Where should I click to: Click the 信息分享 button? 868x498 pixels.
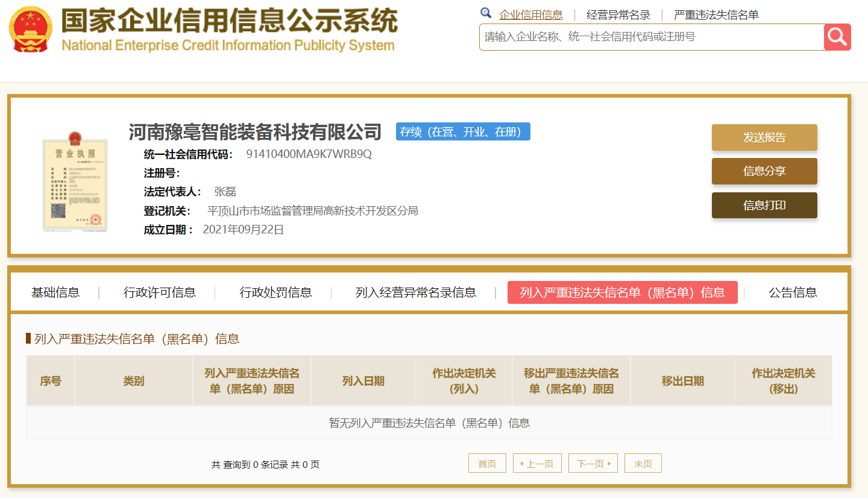(x=764, y=171)
